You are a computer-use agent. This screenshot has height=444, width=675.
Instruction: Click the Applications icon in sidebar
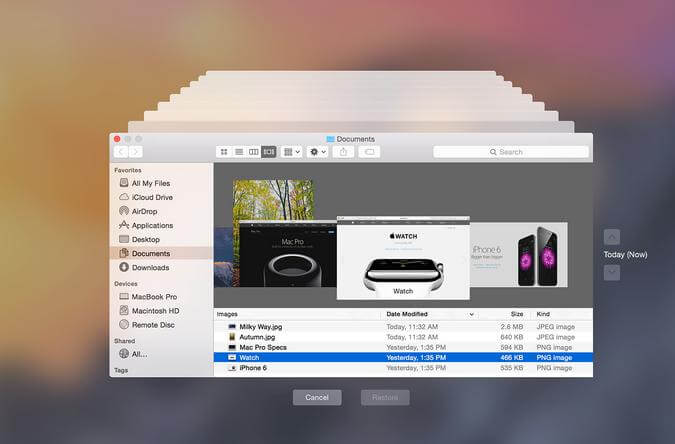click(x=124, y=225)
